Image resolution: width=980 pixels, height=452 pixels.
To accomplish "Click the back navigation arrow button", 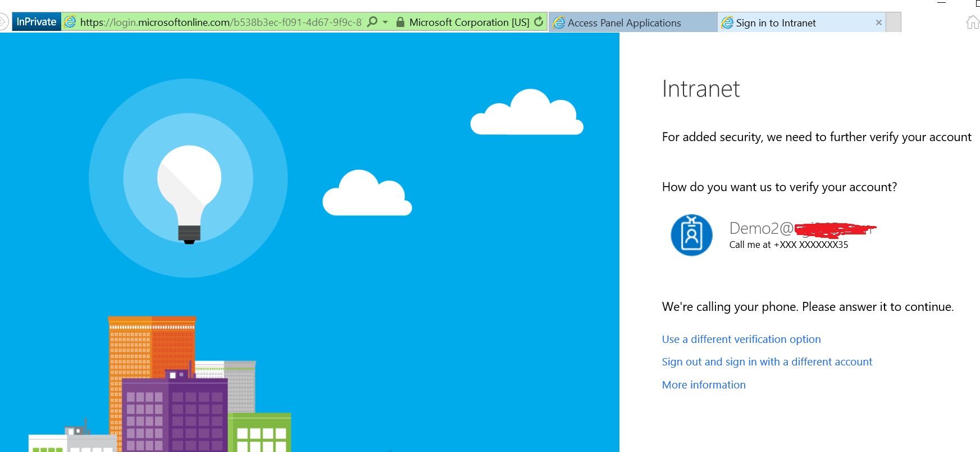I will coord(3,22).
